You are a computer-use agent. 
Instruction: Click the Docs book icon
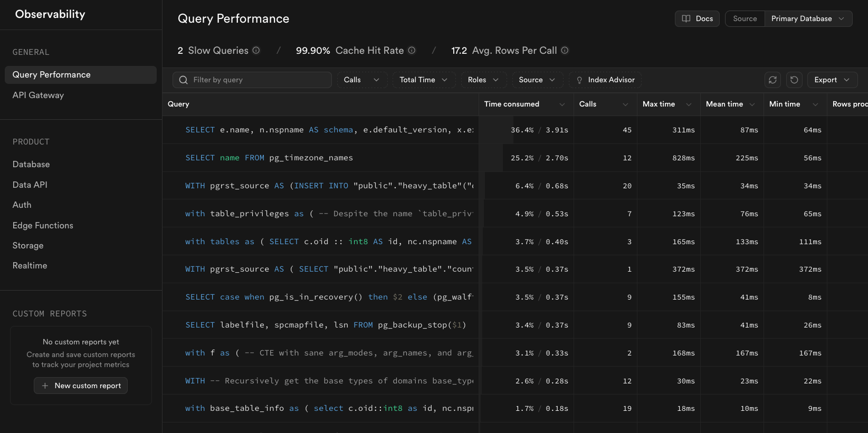coord(686,18)
